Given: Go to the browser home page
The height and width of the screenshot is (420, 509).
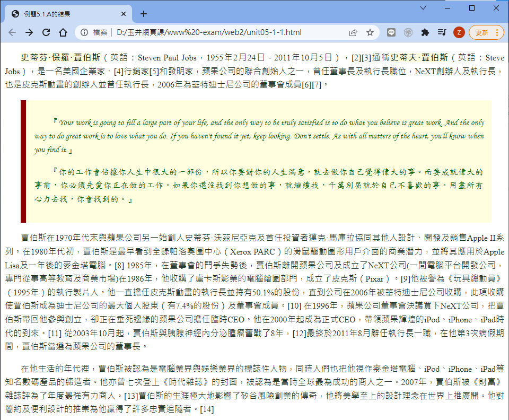Looking at the screenshot, I should (63, 32).
